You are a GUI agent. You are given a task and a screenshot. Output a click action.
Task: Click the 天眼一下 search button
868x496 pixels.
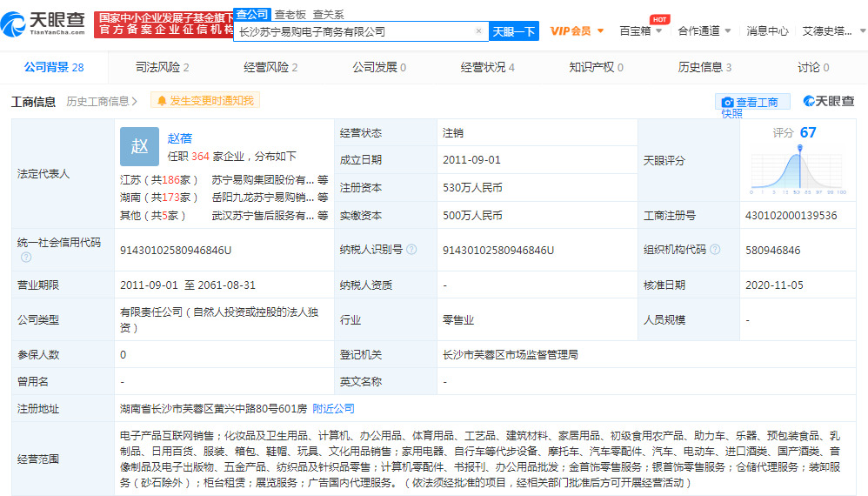[514, 31]
